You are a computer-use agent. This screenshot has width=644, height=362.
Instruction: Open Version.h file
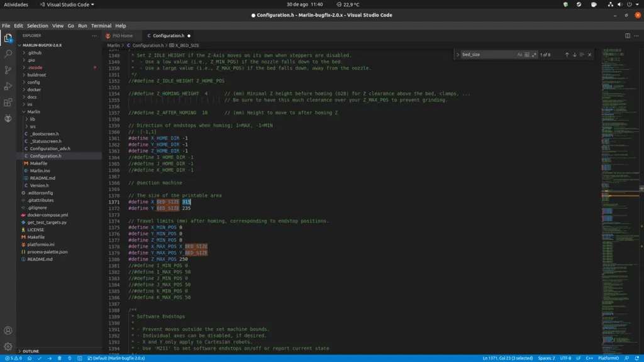39,185
